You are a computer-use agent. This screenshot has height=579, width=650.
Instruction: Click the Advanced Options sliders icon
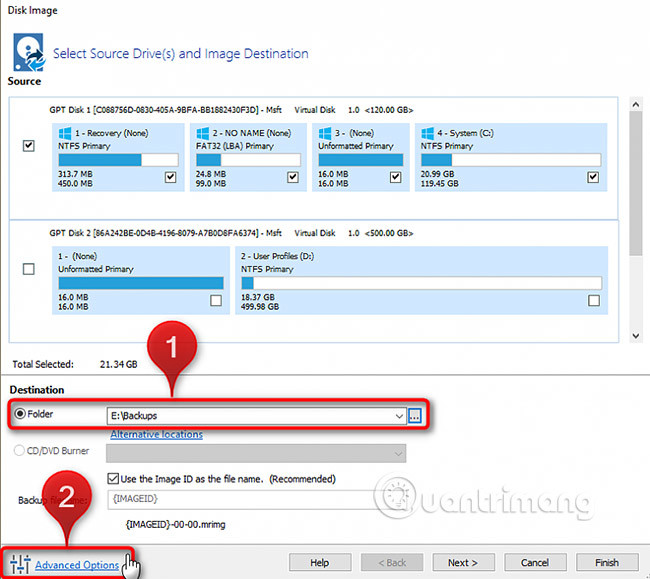(x=20, y=564)
